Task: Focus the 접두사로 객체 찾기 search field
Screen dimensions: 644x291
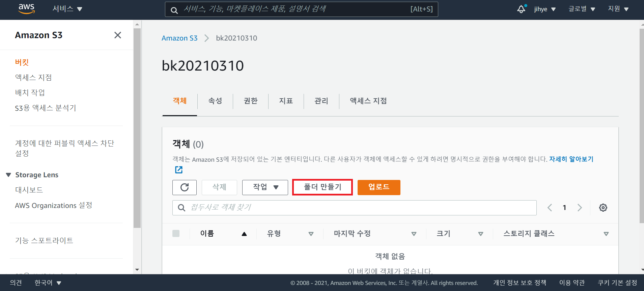Action: (x=355, y=208)
